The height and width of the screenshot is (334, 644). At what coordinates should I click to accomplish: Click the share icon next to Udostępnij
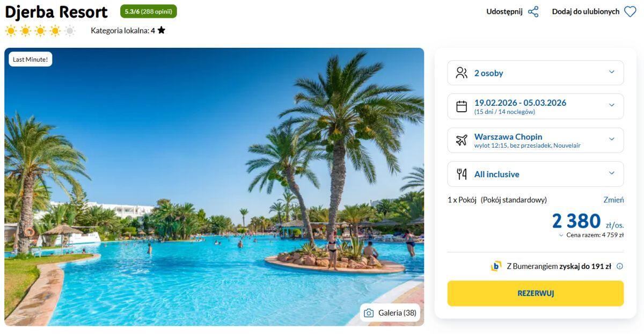[x=533, y=12]
